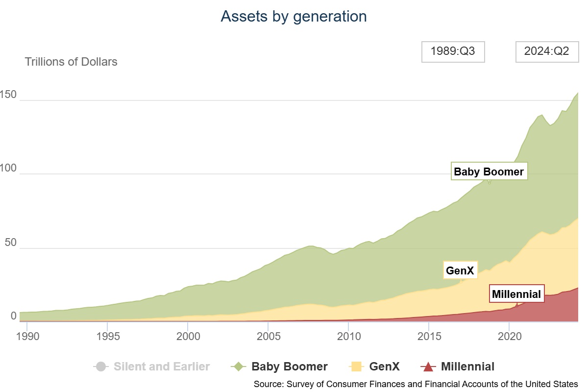Enable the Silent and Earlier legend label
The width and height of the screenshot is (588, 392).
click(162, 367)
